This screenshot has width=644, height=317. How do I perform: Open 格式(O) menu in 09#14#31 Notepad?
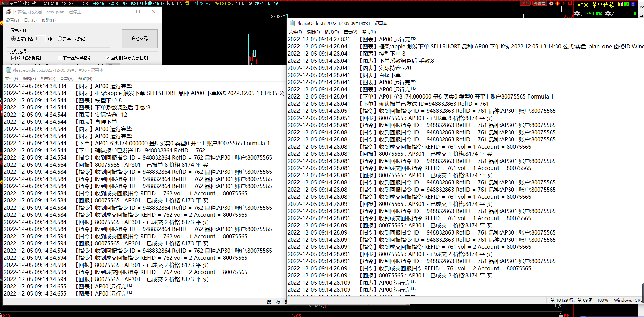pos(332,32)
